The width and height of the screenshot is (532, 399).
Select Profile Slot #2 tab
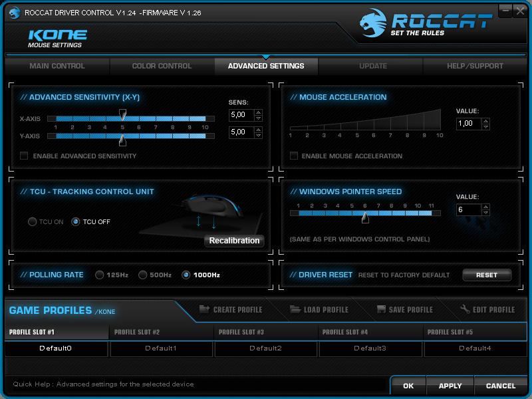pyautogui.click(x=161, y=332)
